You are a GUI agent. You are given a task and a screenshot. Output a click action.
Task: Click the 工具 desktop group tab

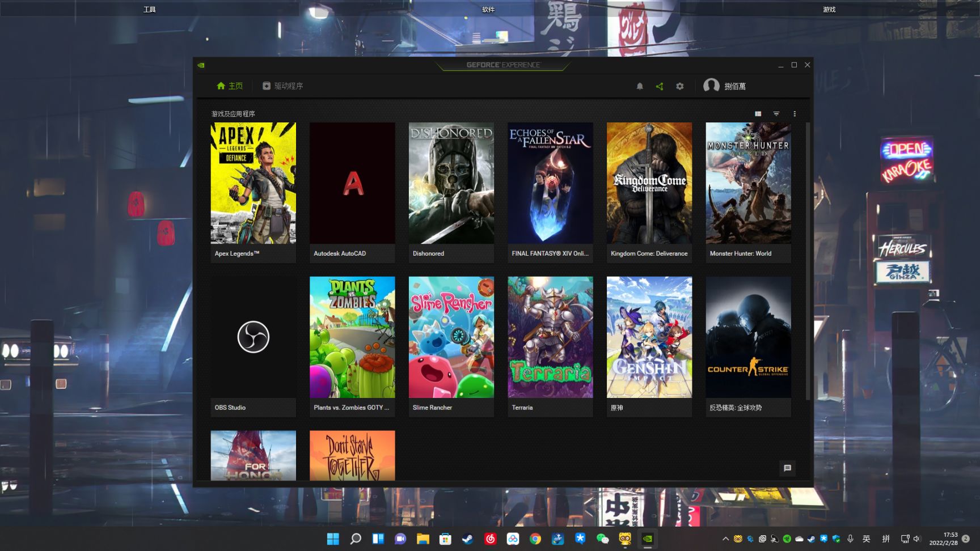150,9
